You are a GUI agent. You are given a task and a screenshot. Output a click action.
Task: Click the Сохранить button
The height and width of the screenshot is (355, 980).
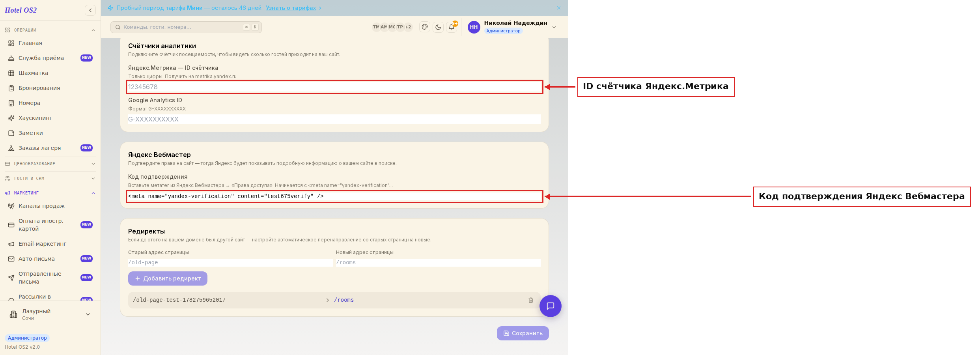click(523, 333)
